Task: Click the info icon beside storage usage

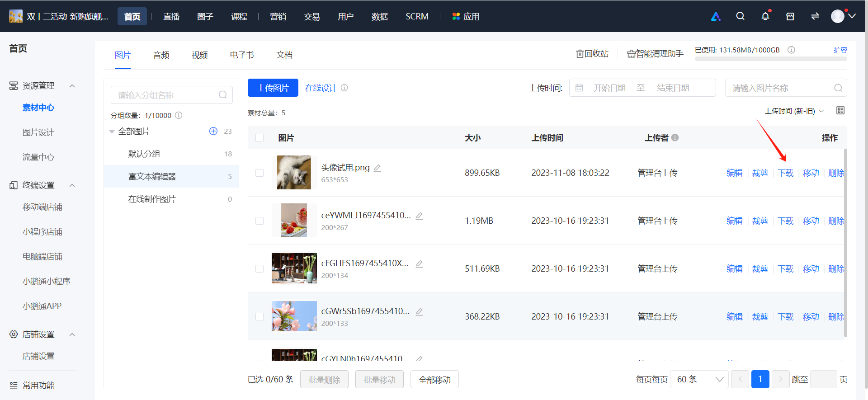Action: (x=791, y=50)
